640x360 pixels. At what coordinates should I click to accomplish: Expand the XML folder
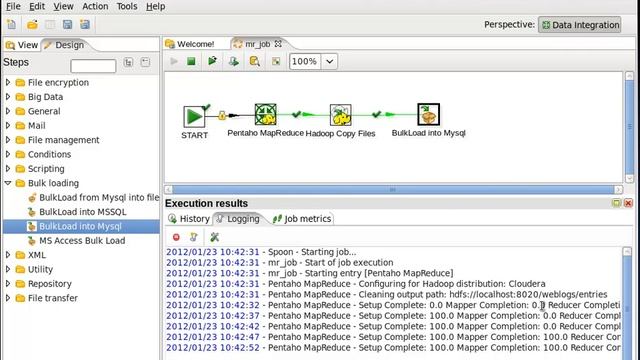click(8, 255)
